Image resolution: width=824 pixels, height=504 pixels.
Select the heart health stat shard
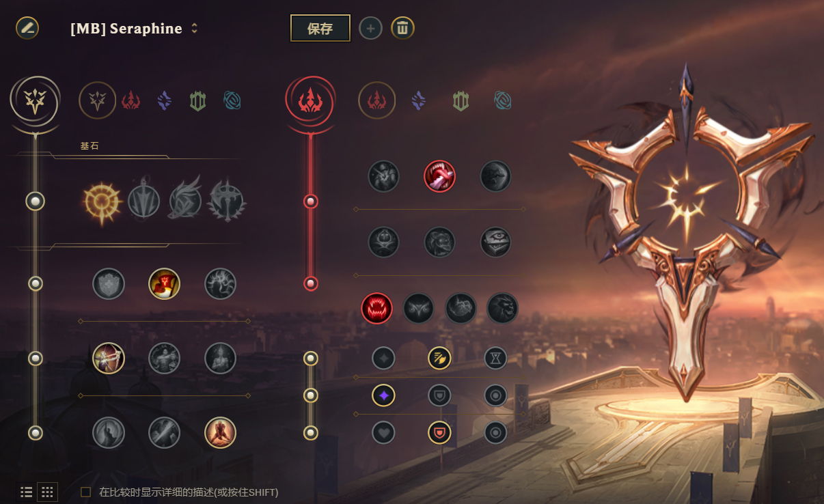[x=383, y=432]
